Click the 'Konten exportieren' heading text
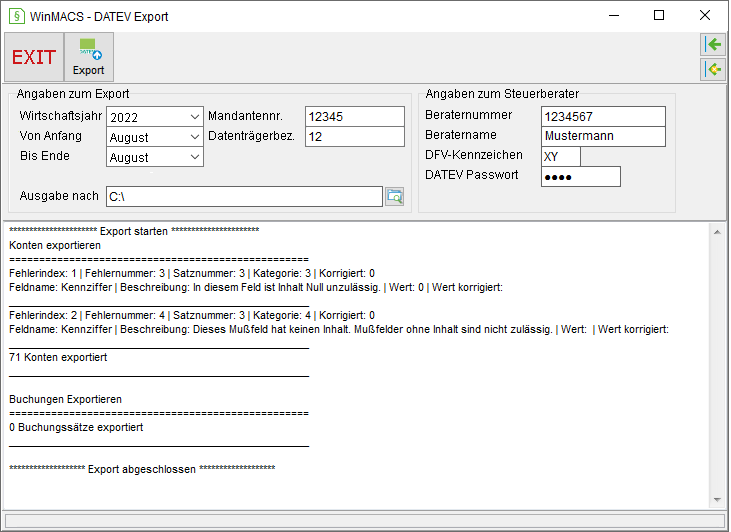 point(55,245)
